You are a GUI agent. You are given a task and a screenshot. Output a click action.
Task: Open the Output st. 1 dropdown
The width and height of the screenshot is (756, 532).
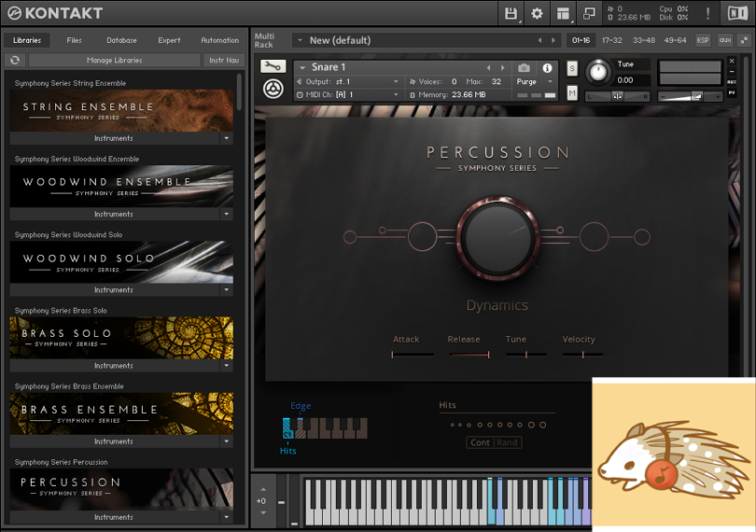(348, 81)
